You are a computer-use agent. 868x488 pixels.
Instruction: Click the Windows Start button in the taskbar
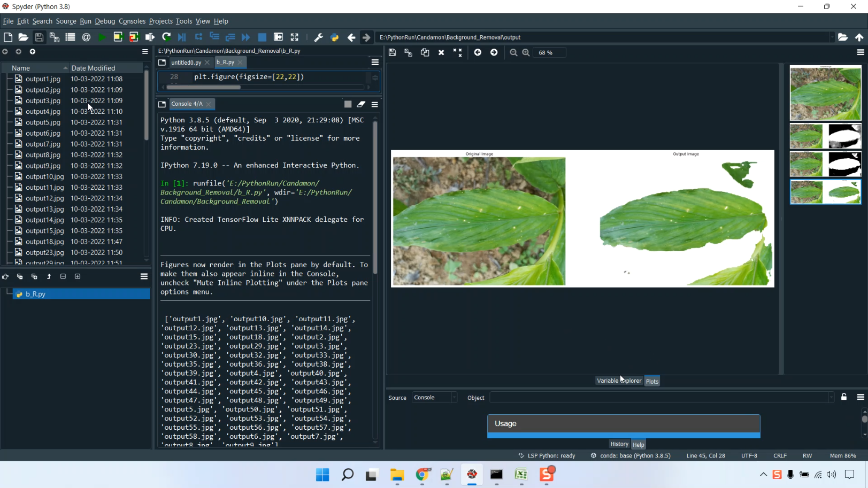(x=322, y=475)
